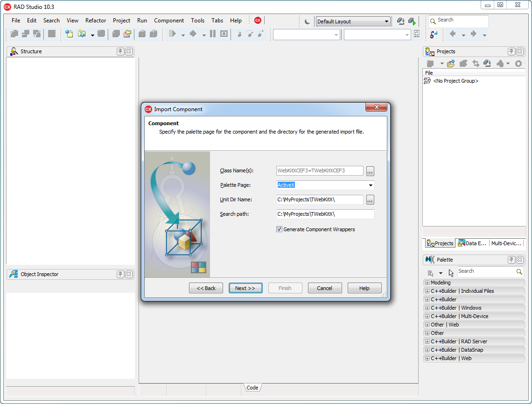Click the back navigation arrow in toolbar

[453, 34]
